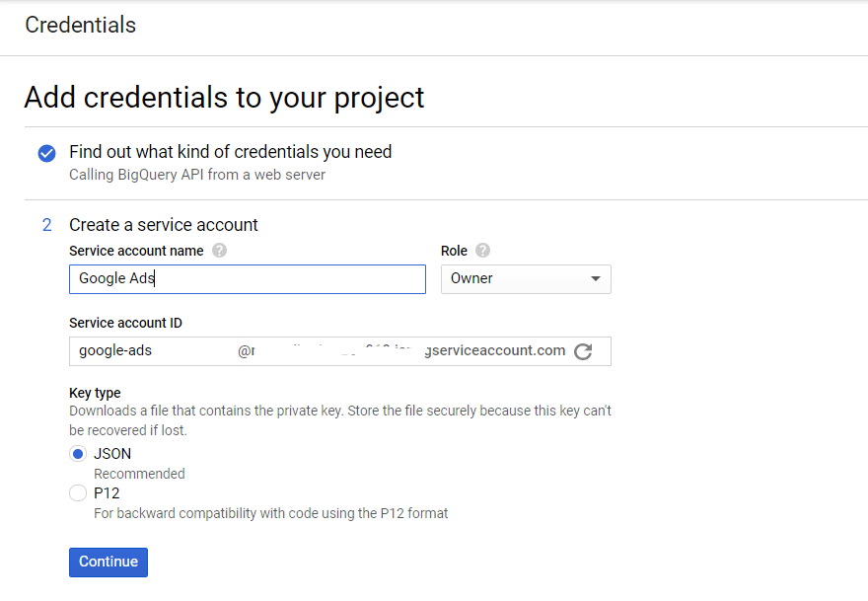Regenerate the service account ID with refresh icon
Image resolution: width=868 pixels, height=601 pixels.
pos(583,351)
